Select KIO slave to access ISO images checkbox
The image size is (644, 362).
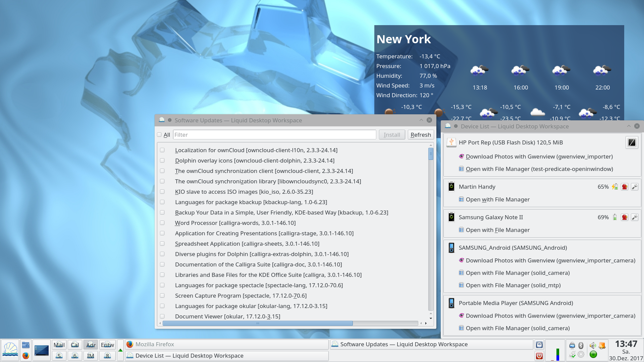click(162, 192)
